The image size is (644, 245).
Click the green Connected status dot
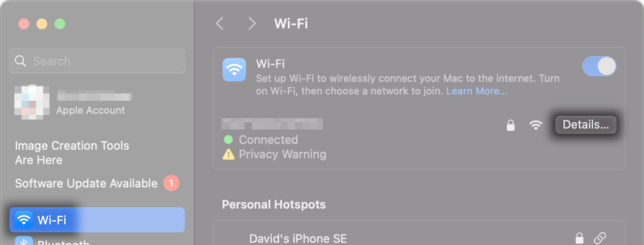point(228,139)
